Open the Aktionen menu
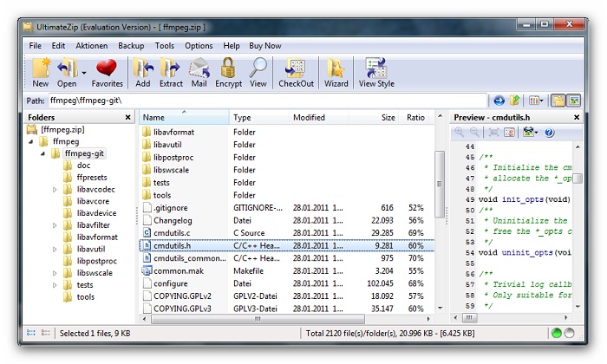Viewport: 607px width, 364px height. tap(92, 45)
